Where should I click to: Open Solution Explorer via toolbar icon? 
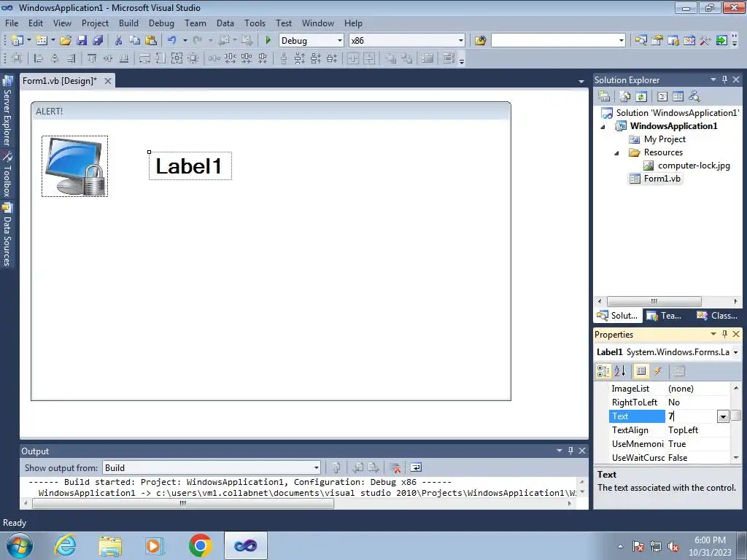(640, 41)
